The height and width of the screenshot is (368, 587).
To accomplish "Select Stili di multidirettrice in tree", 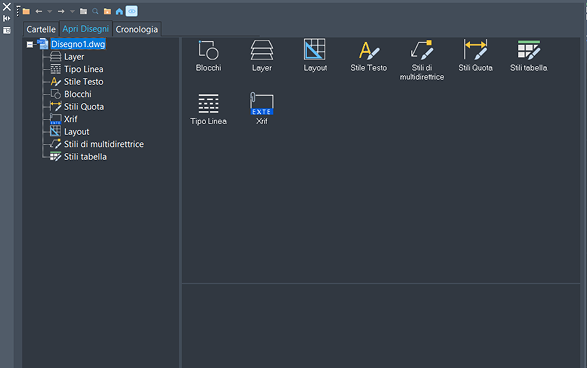I will 104,144.
